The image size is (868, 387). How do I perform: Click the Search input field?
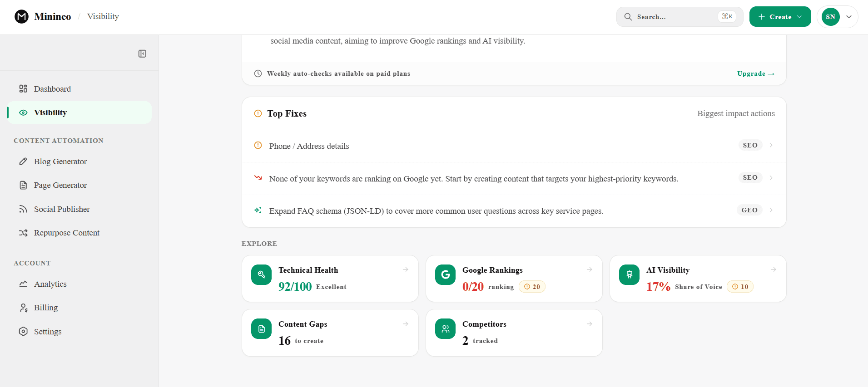[680, 17]
